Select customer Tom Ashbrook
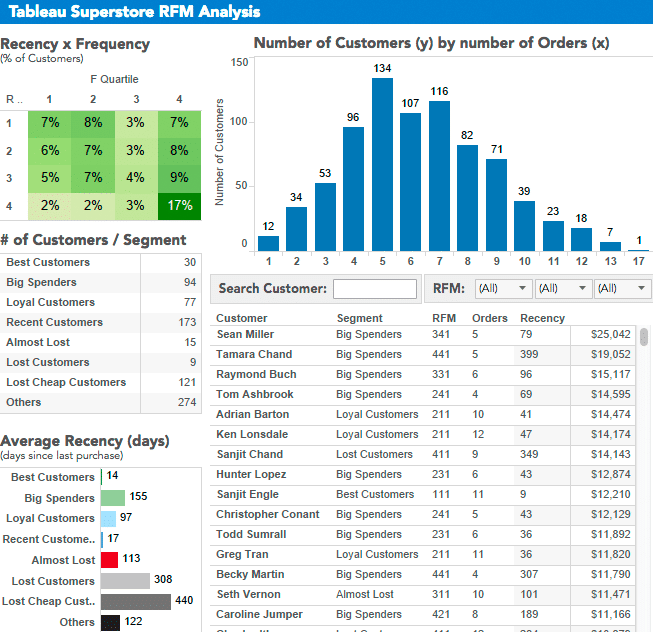The image size is (653, 632). (x=254, y=394)
